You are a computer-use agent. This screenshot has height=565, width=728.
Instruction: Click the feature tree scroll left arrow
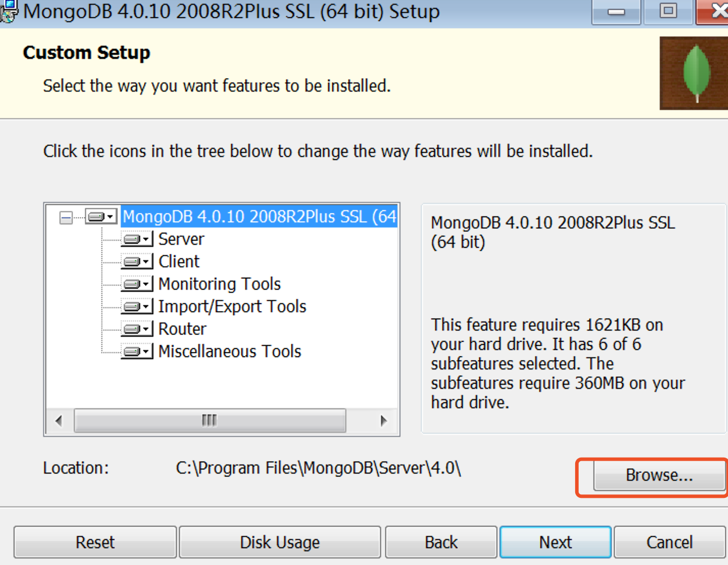point(59,421)
